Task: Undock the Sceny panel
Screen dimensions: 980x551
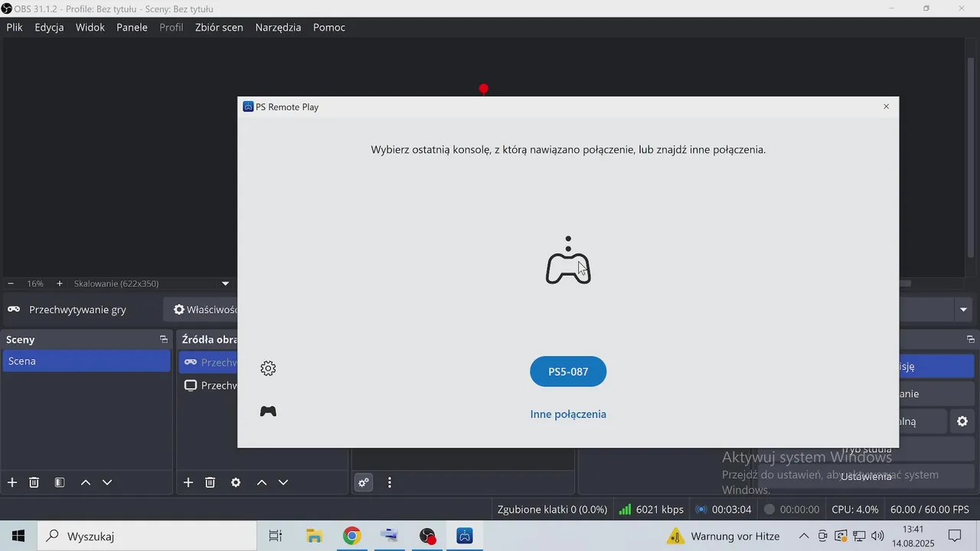Action: (x=163, y=339)
